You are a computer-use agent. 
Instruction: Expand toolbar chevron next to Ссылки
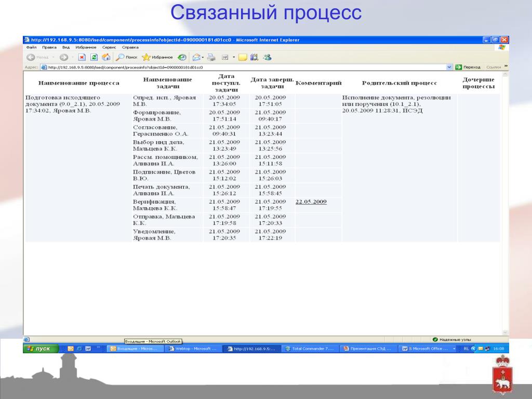(506, 66)
